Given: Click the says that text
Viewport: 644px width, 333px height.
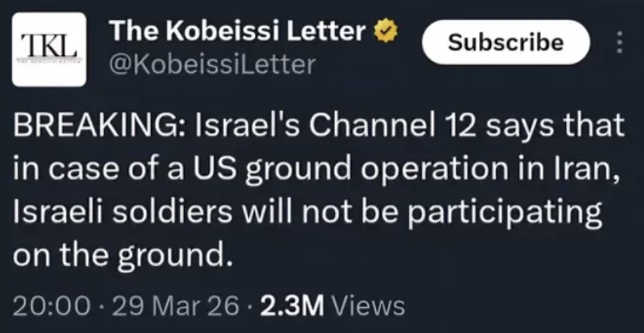Looking at the screenshot, I should point(557,127).
